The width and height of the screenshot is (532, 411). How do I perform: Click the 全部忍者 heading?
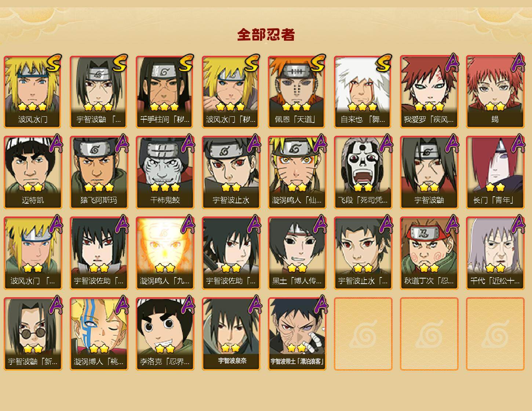tap(266, 34)
